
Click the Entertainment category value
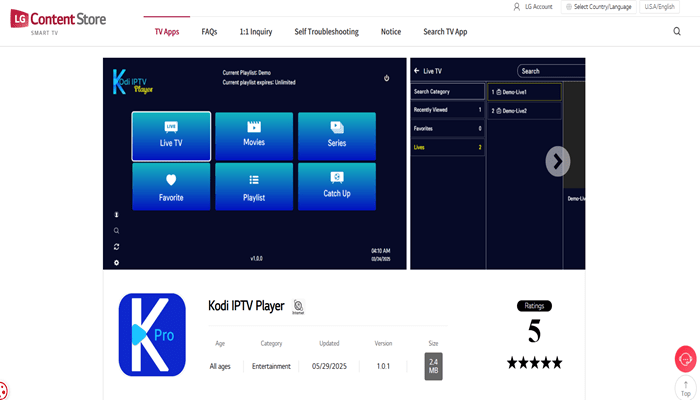pyautogui.click(x=271, y=366)
